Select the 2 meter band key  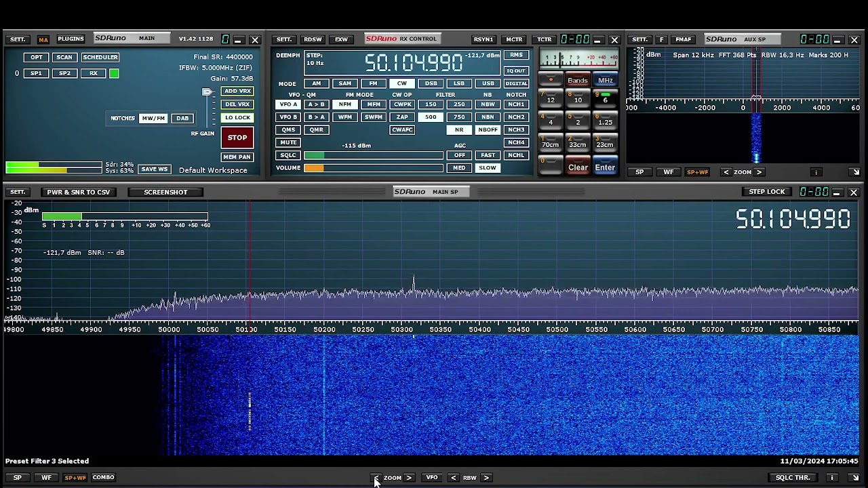tap(577, 121)
